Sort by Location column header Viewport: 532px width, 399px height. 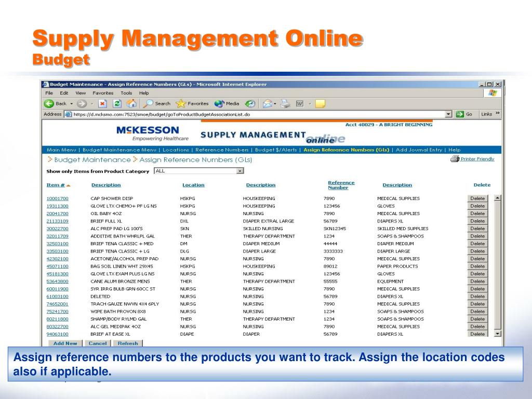(x=193, y=185)
